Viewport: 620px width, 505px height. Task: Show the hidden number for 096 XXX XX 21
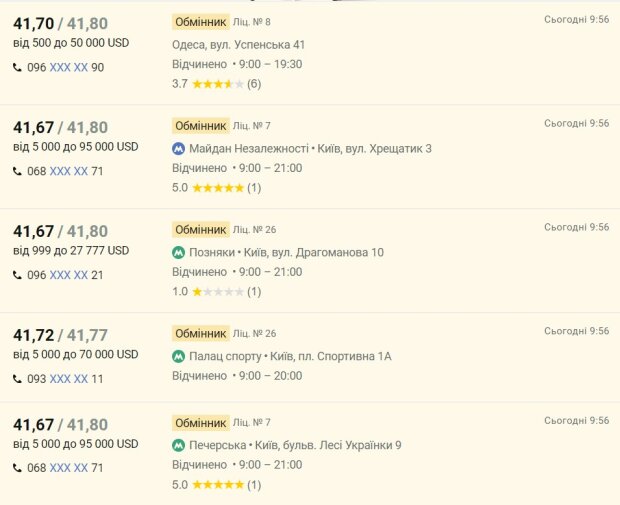69,275
